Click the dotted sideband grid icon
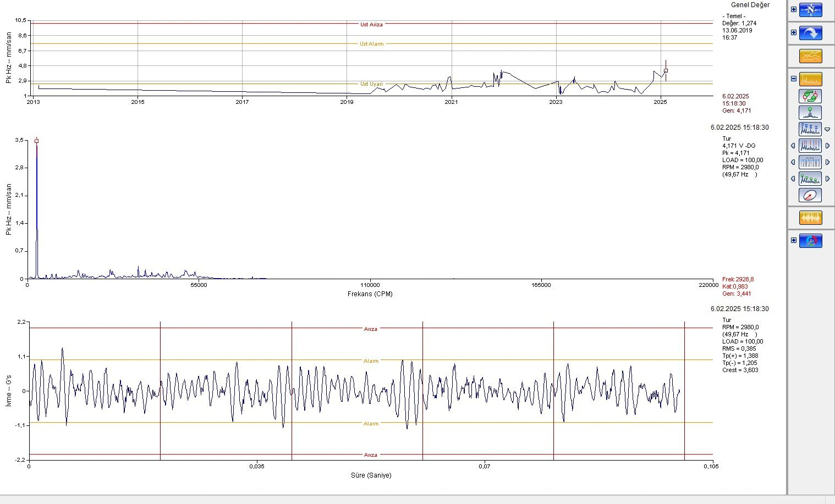This screenshot has height=504, width=835. pos(810,162)
